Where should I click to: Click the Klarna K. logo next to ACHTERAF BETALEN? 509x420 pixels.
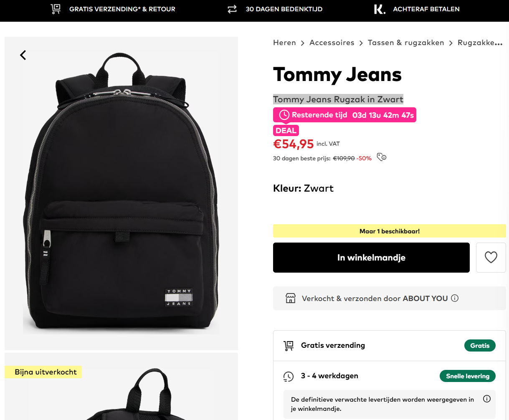[379, 9]
